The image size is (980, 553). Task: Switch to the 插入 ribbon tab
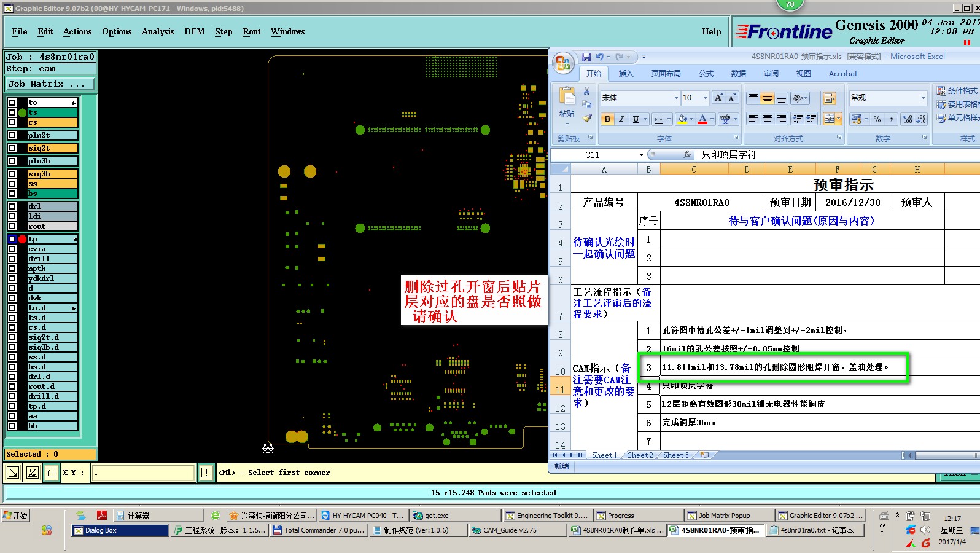[x=626, y=74]
